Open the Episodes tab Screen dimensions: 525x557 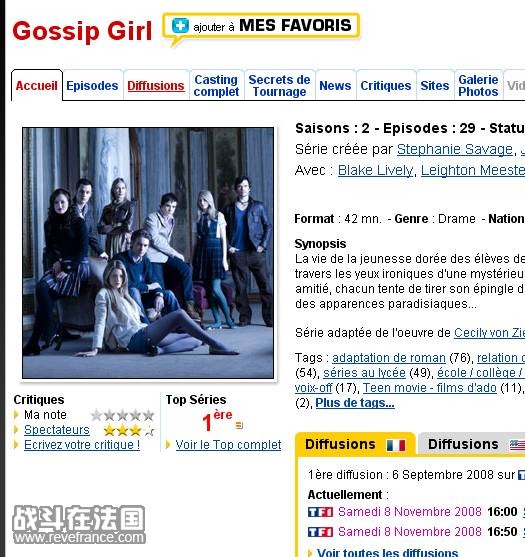(92, 86)
